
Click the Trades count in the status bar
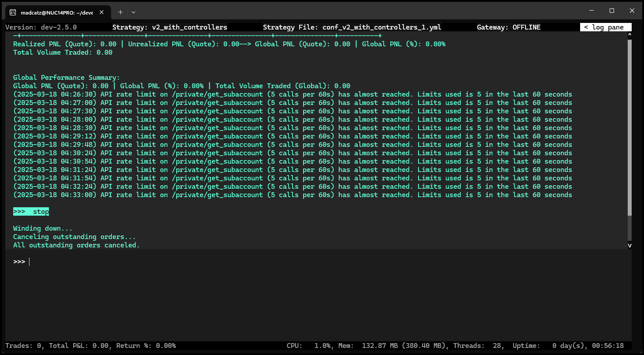pyautogui.click(x=24, y=346)
